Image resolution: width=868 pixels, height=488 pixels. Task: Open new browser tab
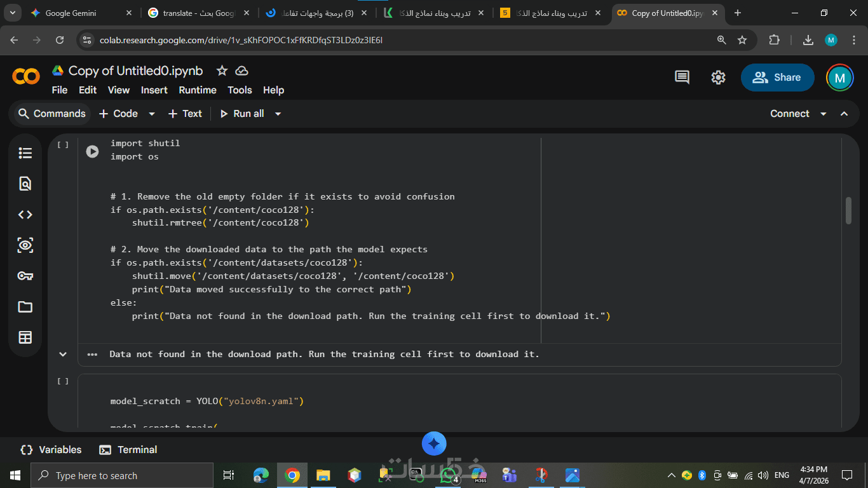(737, 13)
